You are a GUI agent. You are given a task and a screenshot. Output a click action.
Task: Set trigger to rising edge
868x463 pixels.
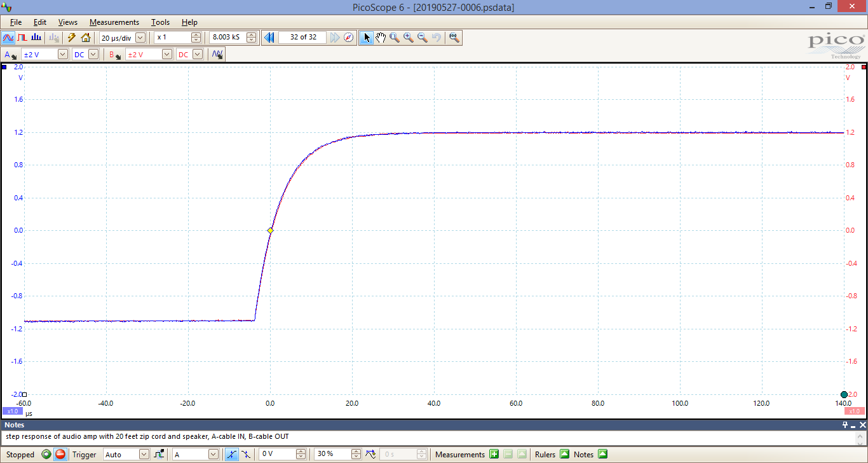[x=231, y=455]
